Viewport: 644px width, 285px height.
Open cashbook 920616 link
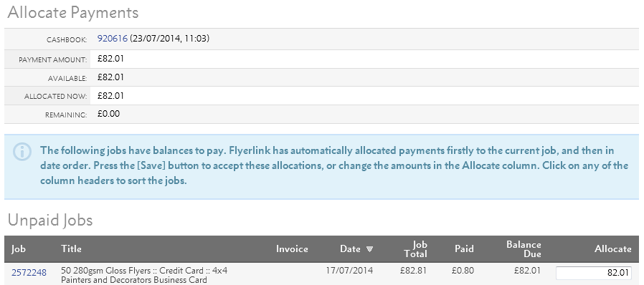pyautogui.click(x=112, y=39)
